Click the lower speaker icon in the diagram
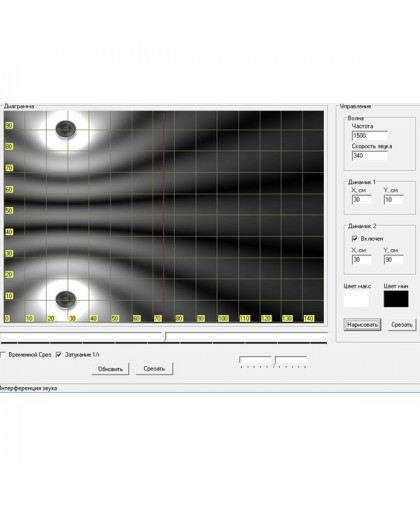Viewport: 420px width, 508px height. [66, 299]
